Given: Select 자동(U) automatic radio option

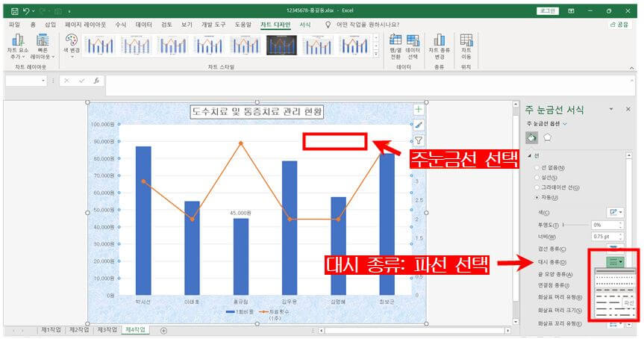Looking at the screenshot, I should point(537,198).
